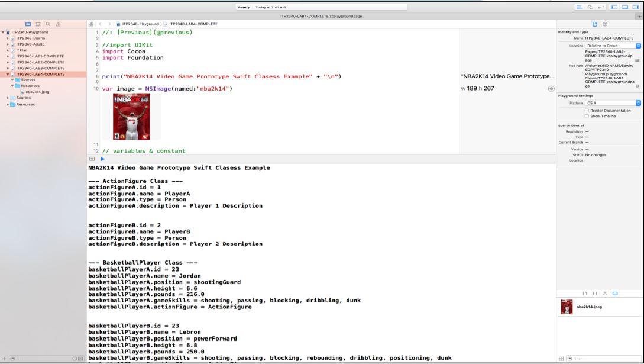Image resolution: width=644 pixels, height=364 pixels.
Task: Open the Code Snippet library
Action: point(594,293)
